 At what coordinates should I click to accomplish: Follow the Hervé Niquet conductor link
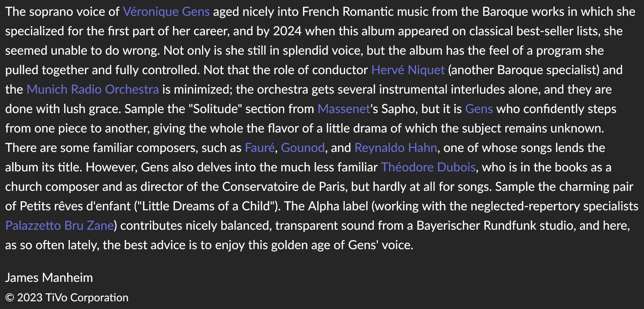pyautogui.click(x=408, y=70)
